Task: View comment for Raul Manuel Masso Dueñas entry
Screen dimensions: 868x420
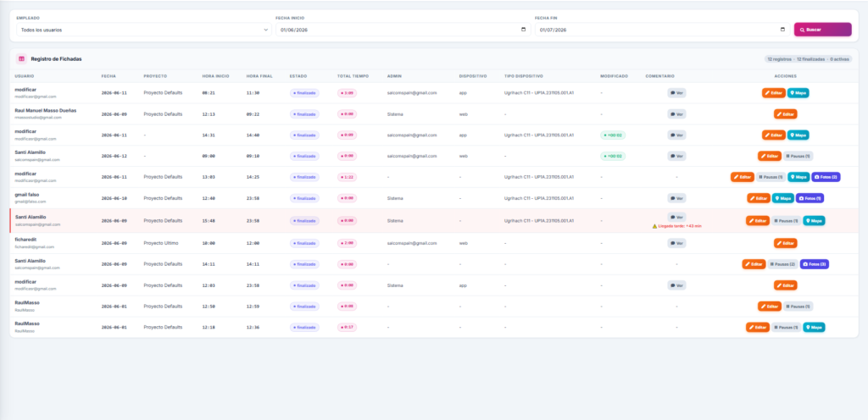Action: tap(676, 113)
